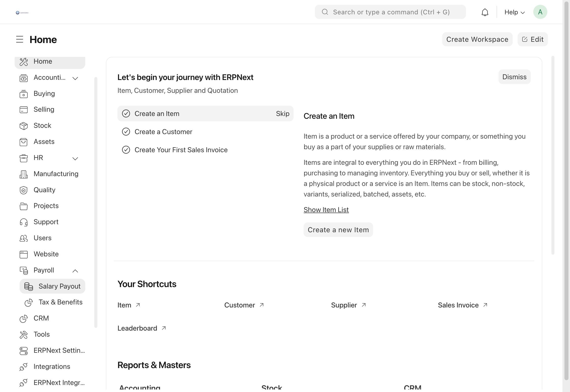570x392 pixels.
Task: Click the Create a new Item button
Action: (x=338, y=230)
